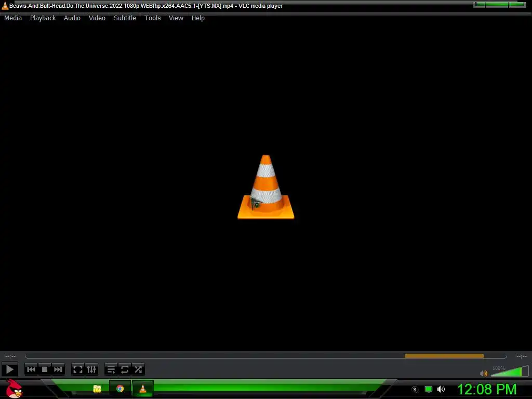Open the Video menu
Viewport: 532px width, 399px height.
tap(97, 18)
